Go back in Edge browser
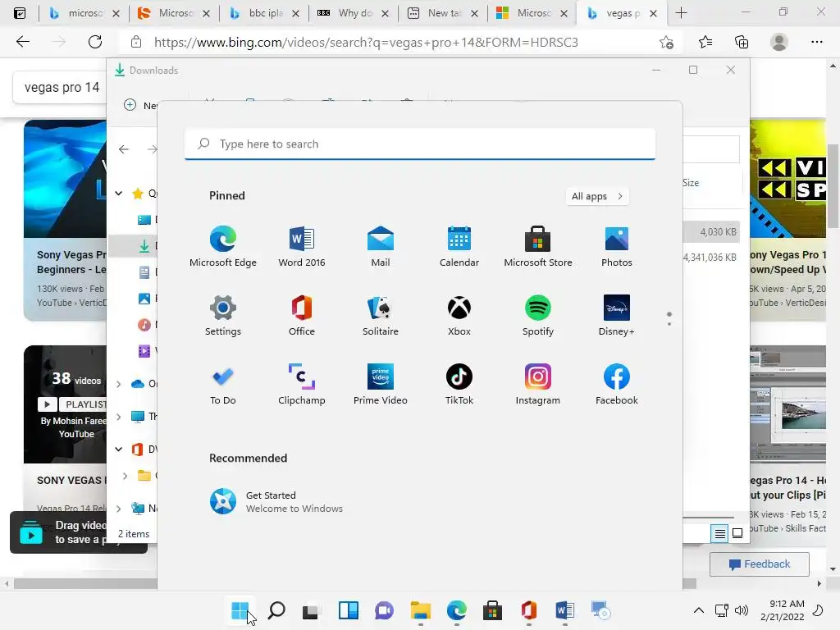The height and width of the screenshot is (630, 840). point(22,42)
